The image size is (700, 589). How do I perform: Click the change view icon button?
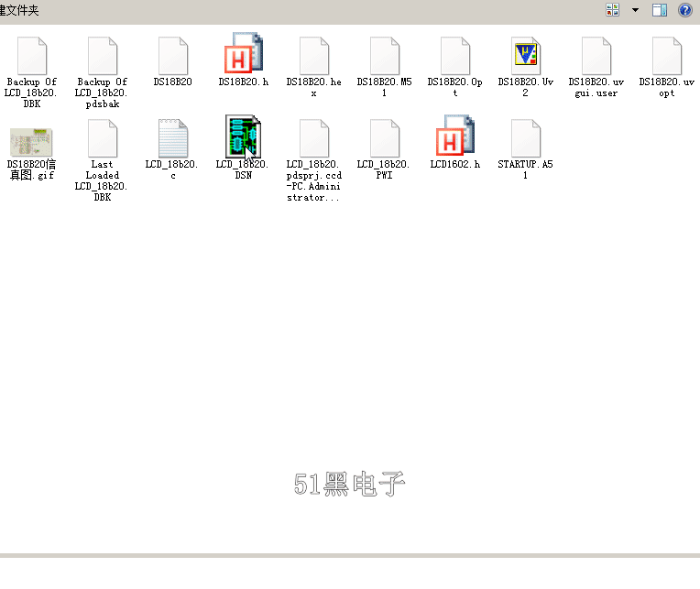click(x=612, y=10)
